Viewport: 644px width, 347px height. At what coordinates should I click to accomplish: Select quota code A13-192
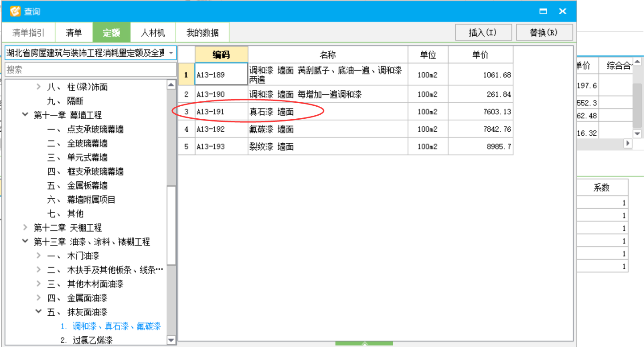coord(221,130)
